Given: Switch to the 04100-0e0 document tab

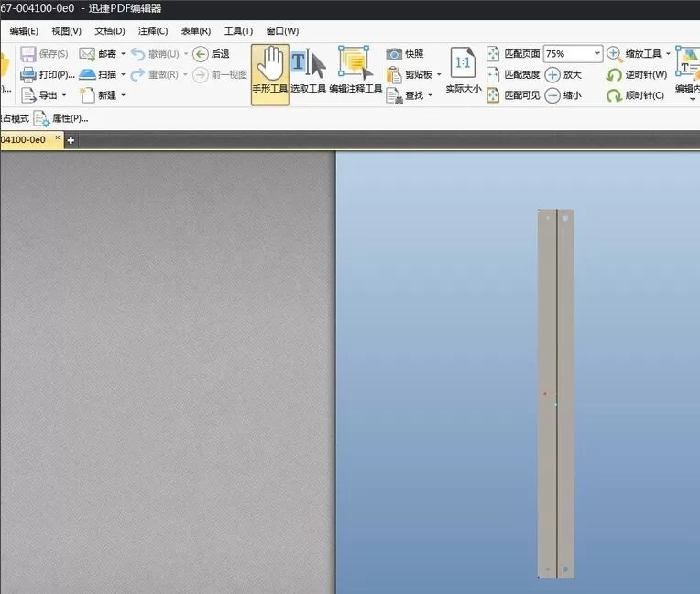Looking at the screenshot, I should click(25, 139).
